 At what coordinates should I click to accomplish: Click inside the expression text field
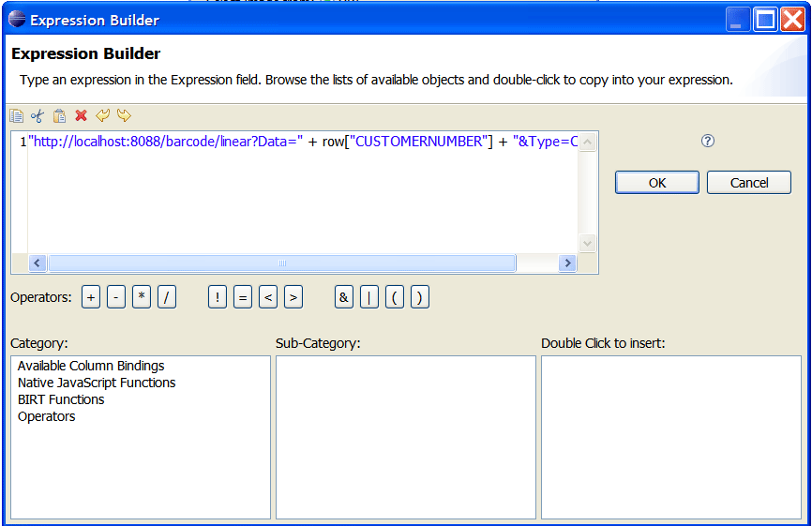pos(303,192)
